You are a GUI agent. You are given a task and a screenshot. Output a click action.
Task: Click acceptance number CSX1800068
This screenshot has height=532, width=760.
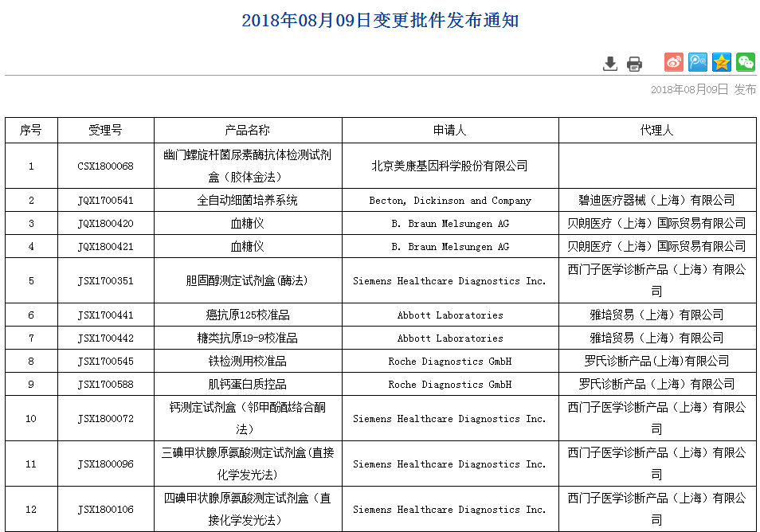tap(105, 166)
